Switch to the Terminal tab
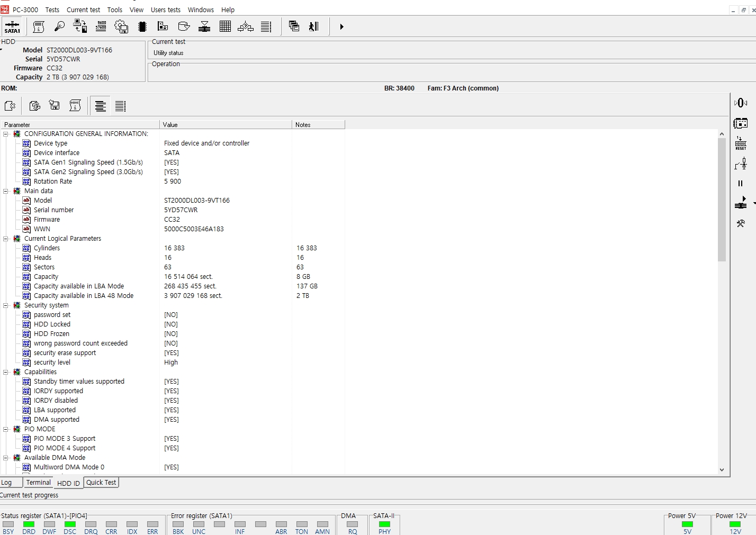The height and width of the screenshot is (535, 756). click(x=39, y=483)
